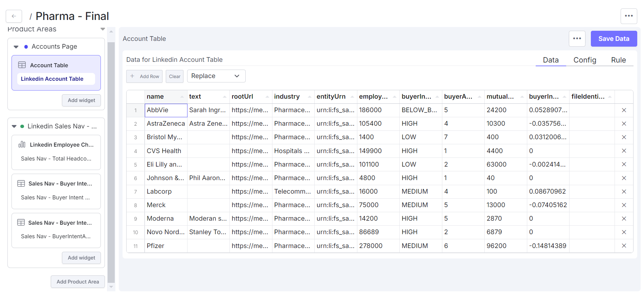Screen dimensions: 644x296
Task: Sort the industry column
Action: pos(309,97)
